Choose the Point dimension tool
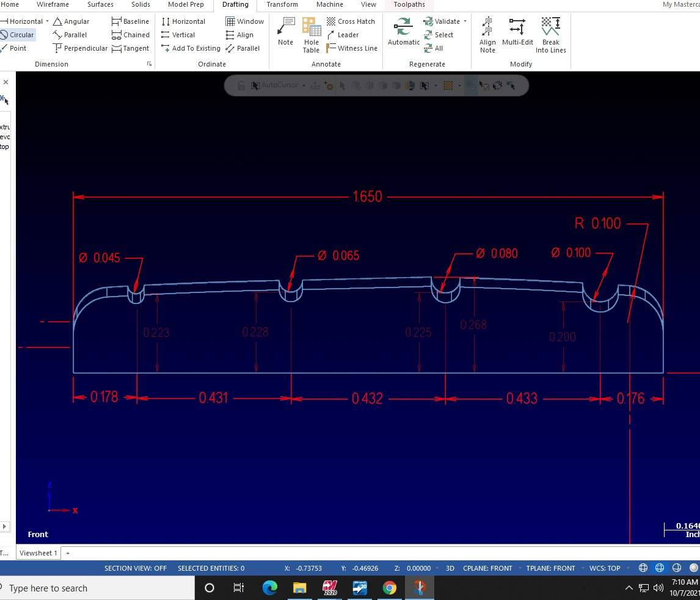 point(13,48)
